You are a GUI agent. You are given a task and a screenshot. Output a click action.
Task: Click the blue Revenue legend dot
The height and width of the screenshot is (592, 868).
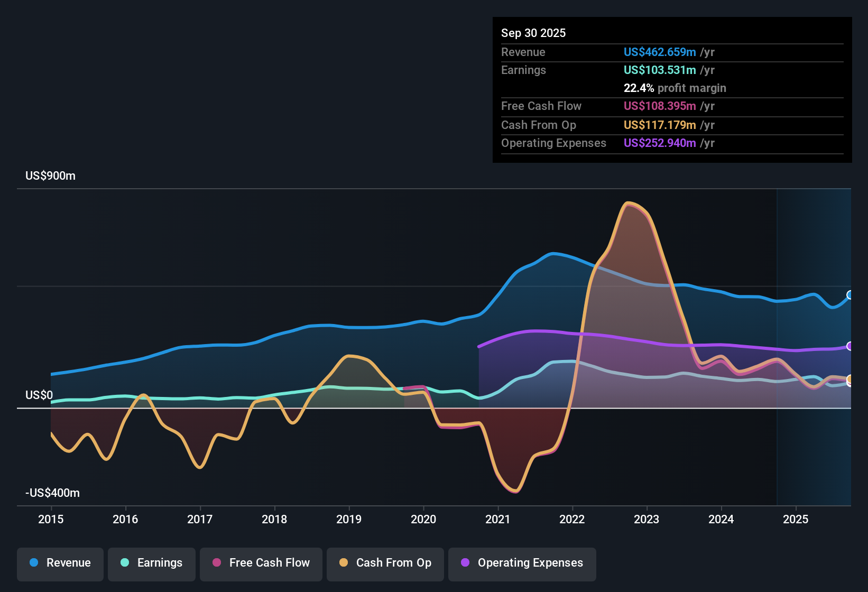pos(34,563)
